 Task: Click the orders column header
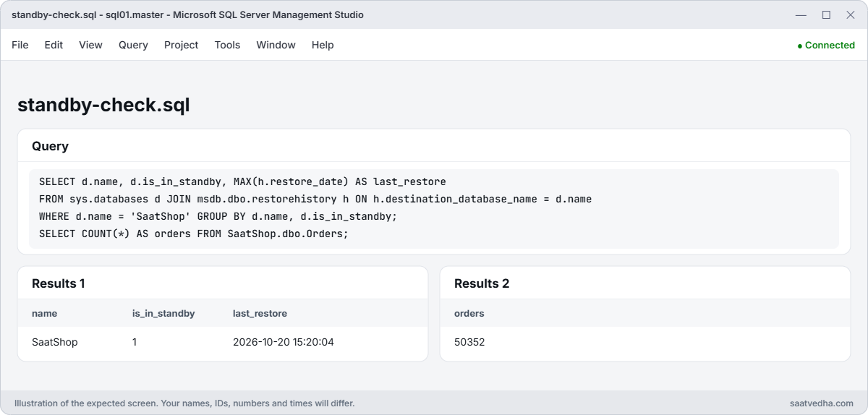pyautogui.click(x=469, y=313)
